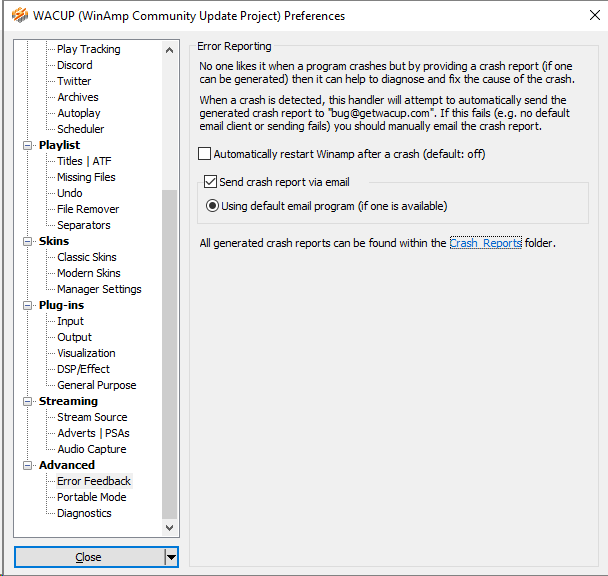
Task: Open Manager Settings page
Action: pyautogui.click(x=99, y=289)
